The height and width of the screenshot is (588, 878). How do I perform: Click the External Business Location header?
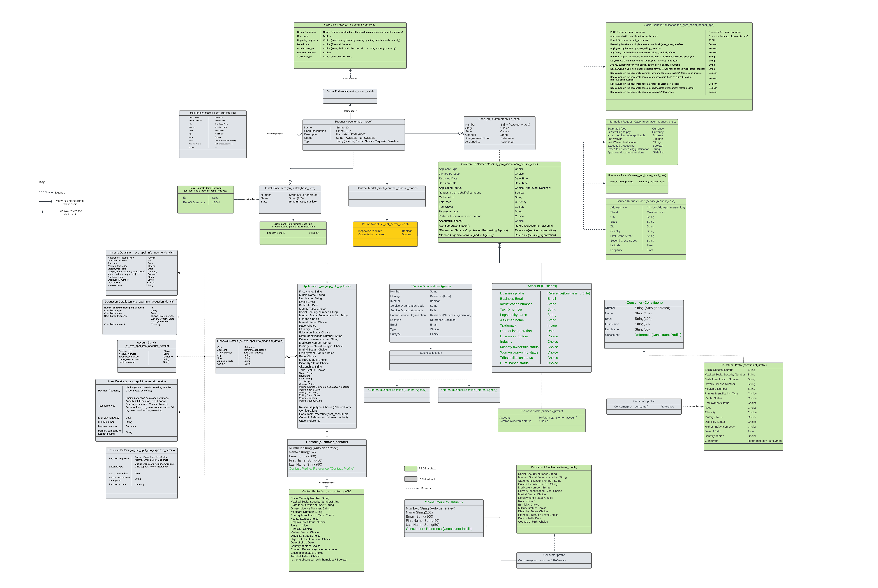coord(397,390)
